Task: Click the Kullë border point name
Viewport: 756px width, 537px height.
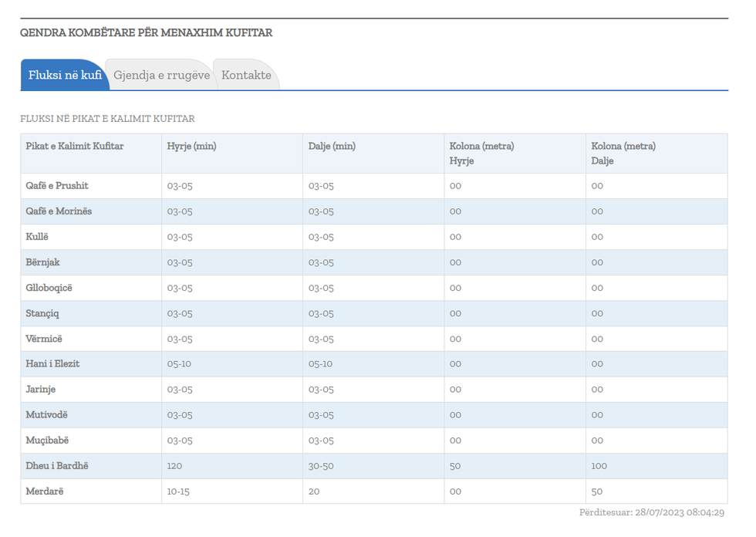Action: click(37, 237)
